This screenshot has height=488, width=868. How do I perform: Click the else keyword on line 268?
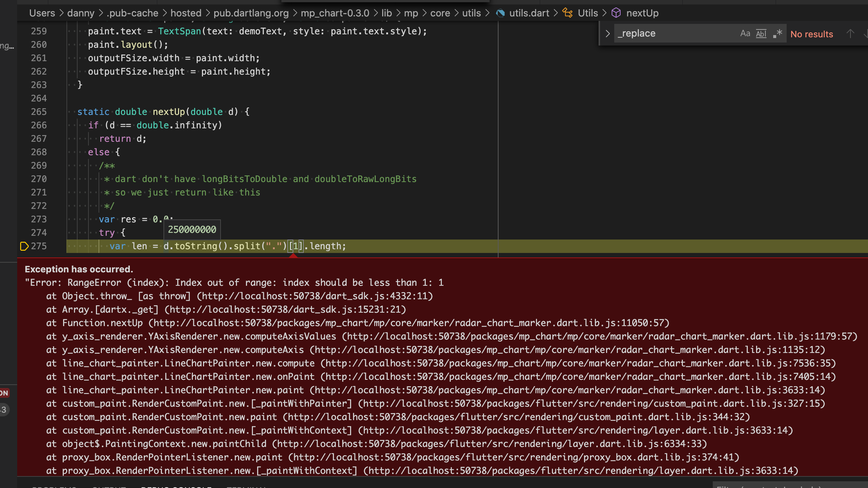[99, 152]
